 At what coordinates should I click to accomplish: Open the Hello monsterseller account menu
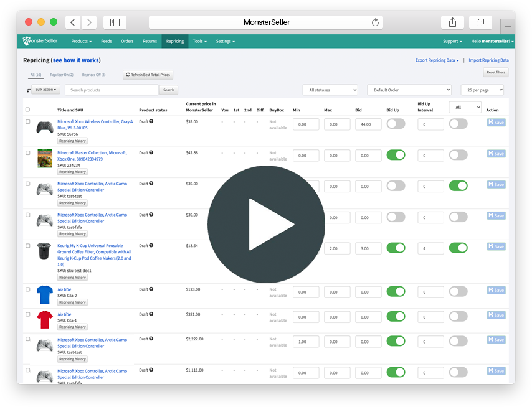coord(492,41)
